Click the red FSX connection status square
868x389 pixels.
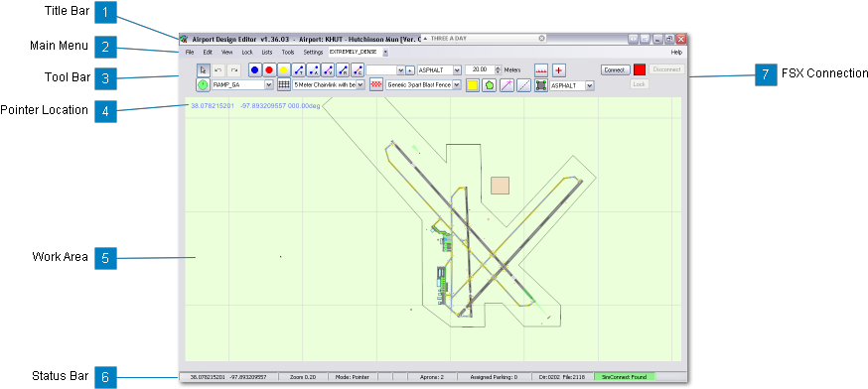[x=640, y=69]
